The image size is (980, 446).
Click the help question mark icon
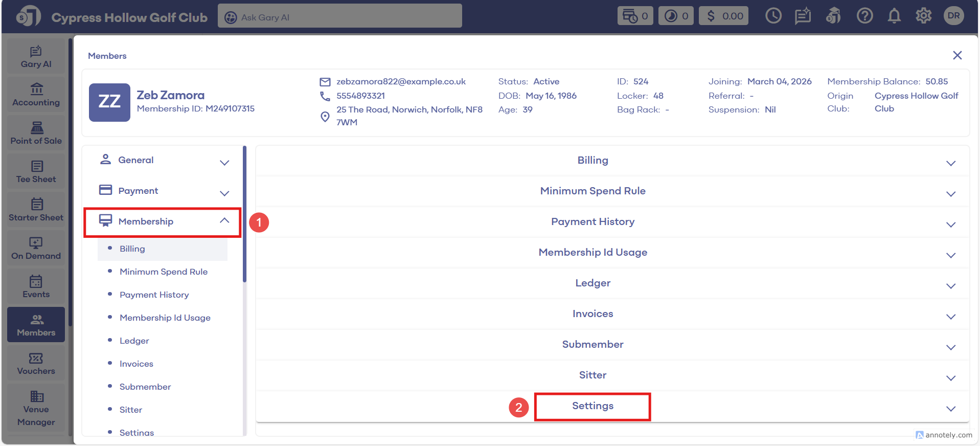pos(864,16)
